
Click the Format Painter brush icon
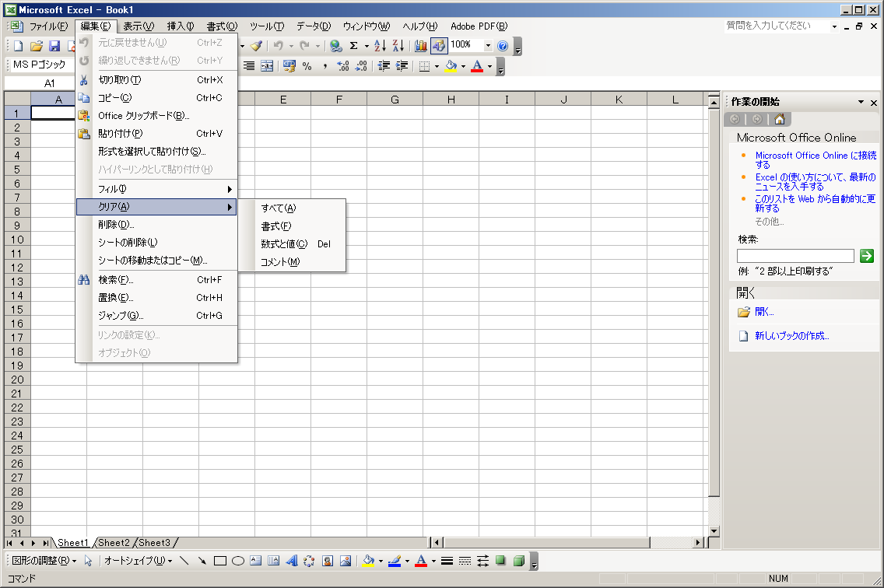click(256, 46)
